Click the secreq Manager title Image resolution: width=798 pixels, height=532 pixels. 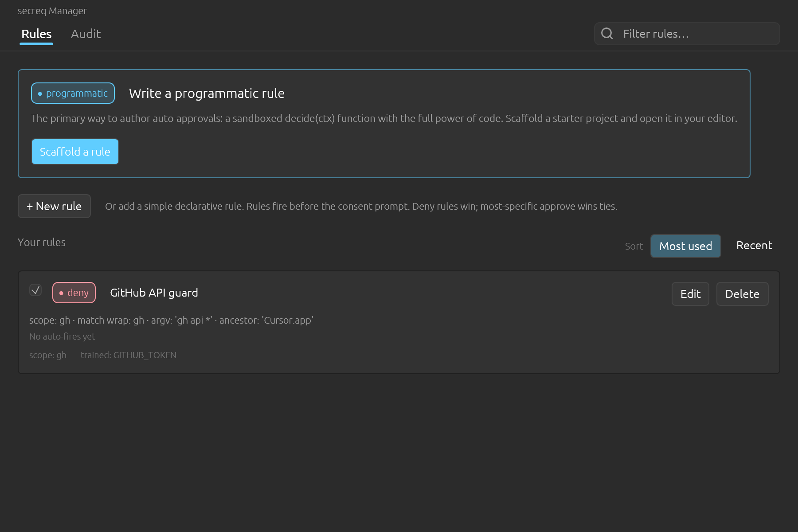52,11
